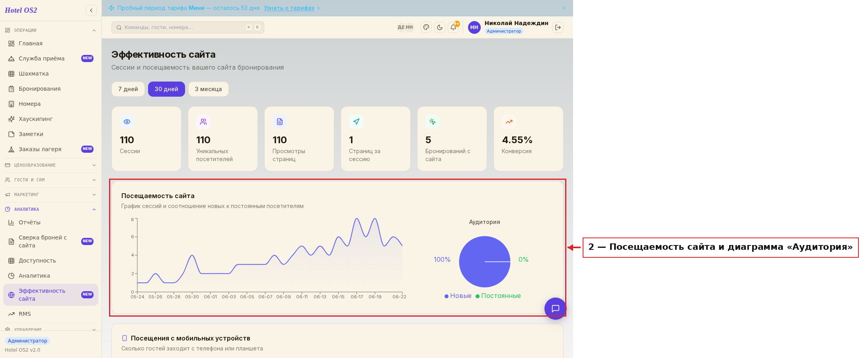Select the 7 дней period tab
The height and width of the screenshot is (358, 868).
tap(128, 89)
